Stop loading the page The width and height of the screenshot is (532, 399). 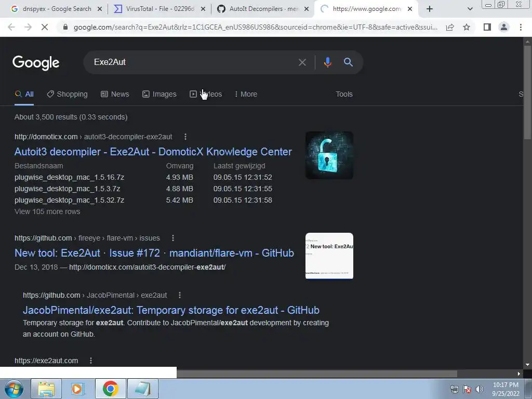point(45,27)
